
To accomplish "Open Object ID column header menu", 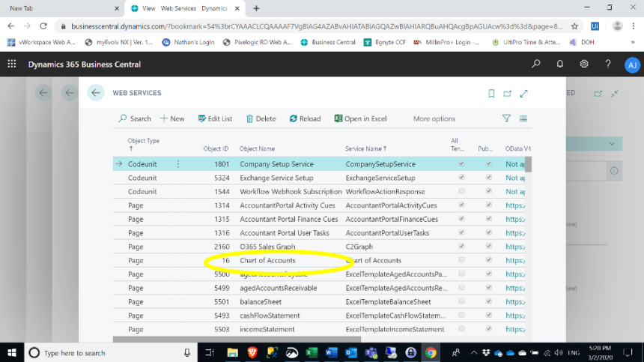I will [216, 148].
